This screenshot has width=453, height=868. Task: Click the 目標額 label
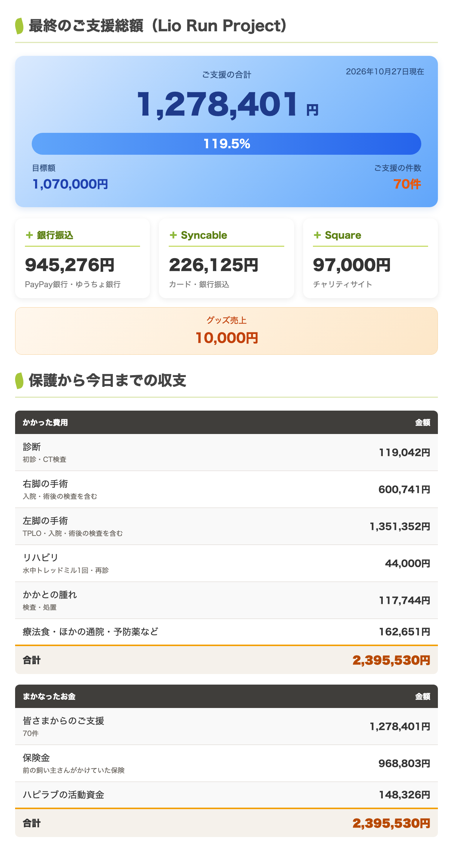(44, 168)
